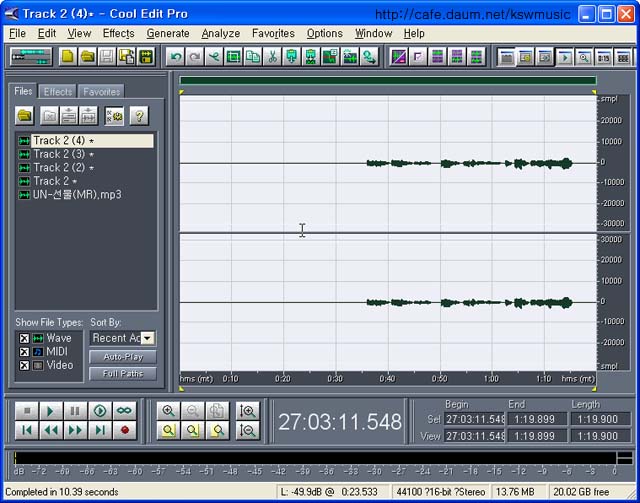Click the Rewind transport button
Viewport: 640px width, 503px height.
(x=51, y=430)
